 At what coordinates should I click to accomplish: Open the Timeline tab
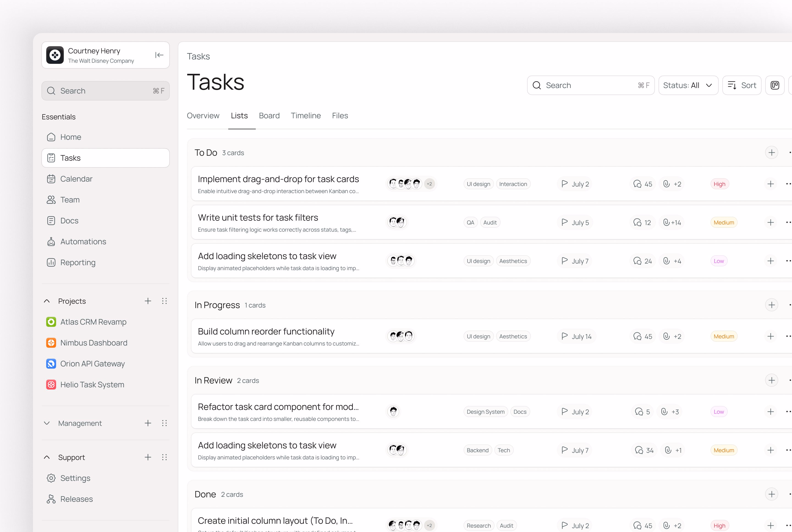pyautogui.click(x=306, y=116)
